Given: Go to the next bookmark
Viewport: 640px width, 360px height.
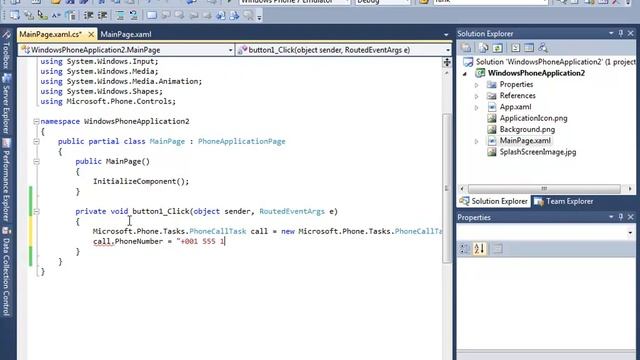Looking at the screenshot, I should pyautogui.click(x=180, y=16).
